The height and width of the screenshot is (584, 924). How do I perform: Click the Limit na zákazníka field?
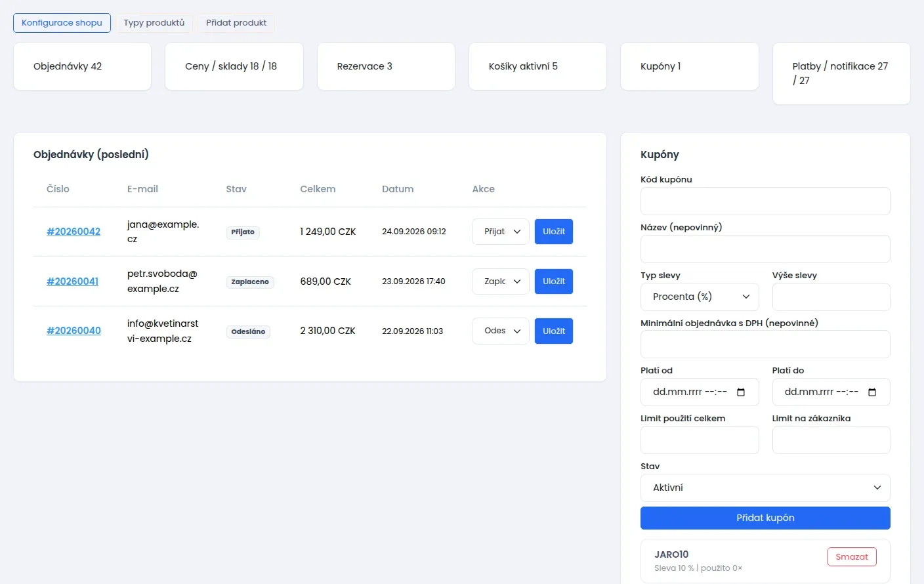[831, 440]
